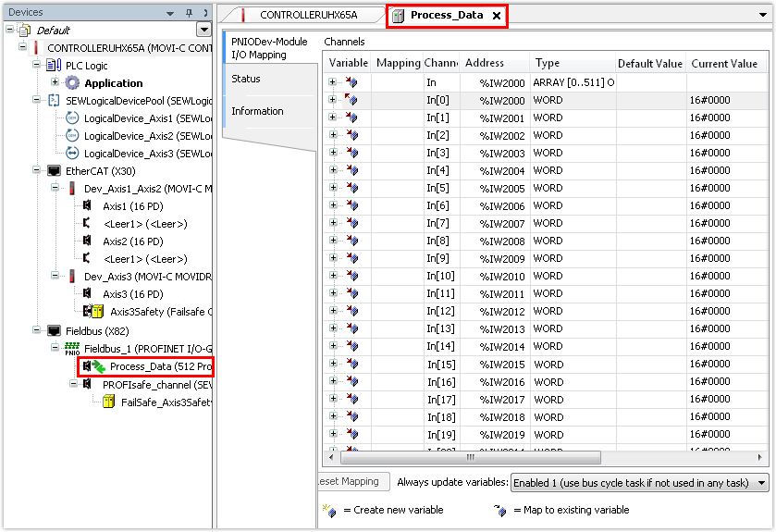Expand the In[3] channel row
The image size is (776, 532).
[332, 153]
